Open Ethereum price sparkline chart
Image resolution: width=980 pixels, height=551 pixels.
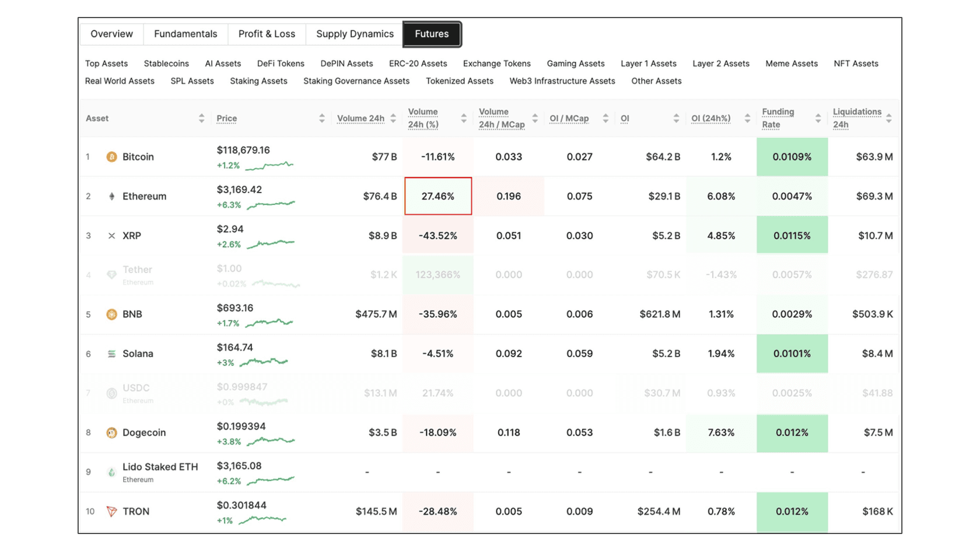pos(271,205)
